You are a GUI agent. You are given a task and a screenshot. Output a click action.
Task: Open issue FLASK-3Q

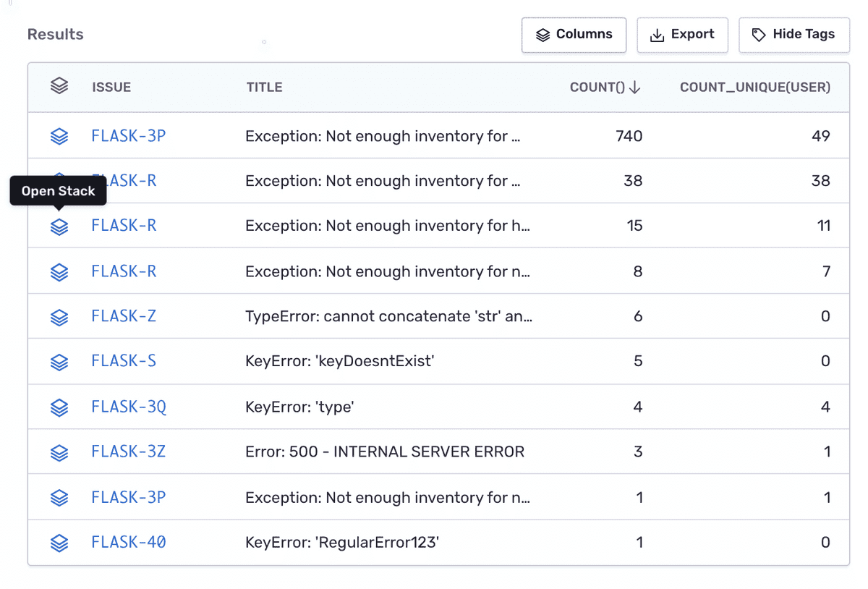pos(129,407)
